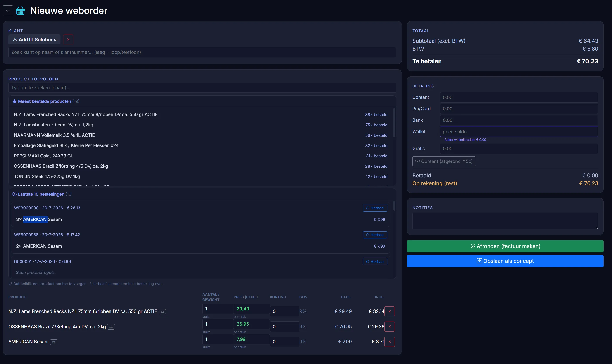Screen dimensions: 612x364
Task: Click scale icon next to N.Z. Lams Frenched Racks line
Action: point(162,311)
